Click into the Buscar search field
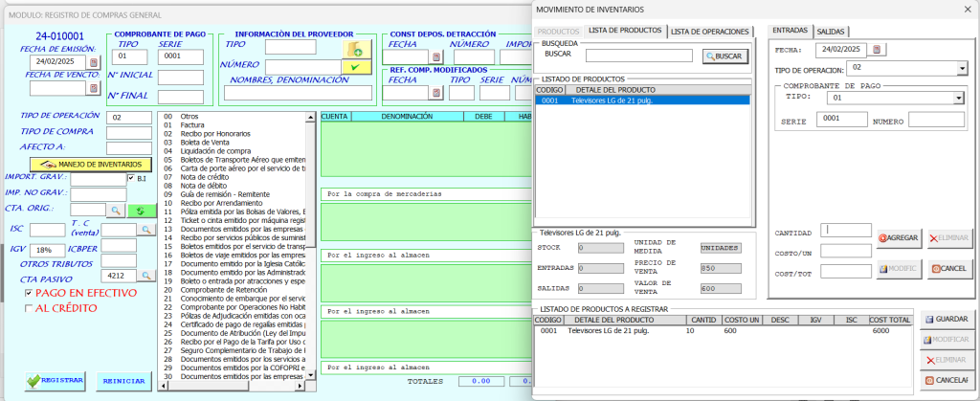This screenshot has height=401, width=980. click(638, 56)
